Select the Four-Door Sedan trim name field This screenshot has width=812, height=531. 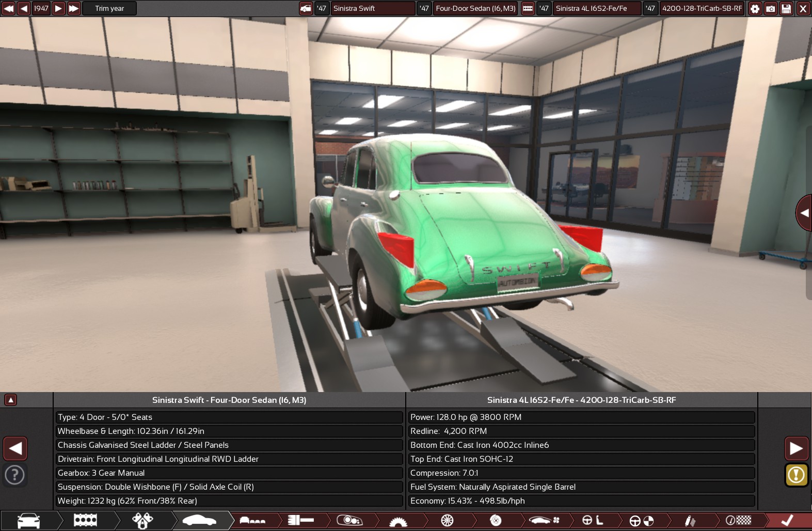point(475,8)
